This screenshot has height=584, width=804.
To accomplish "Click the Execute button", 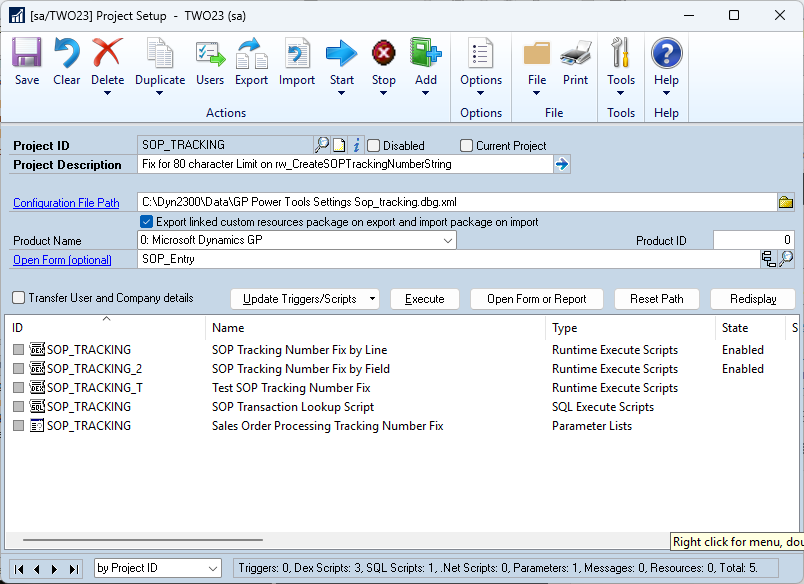I will click(425, 299).
